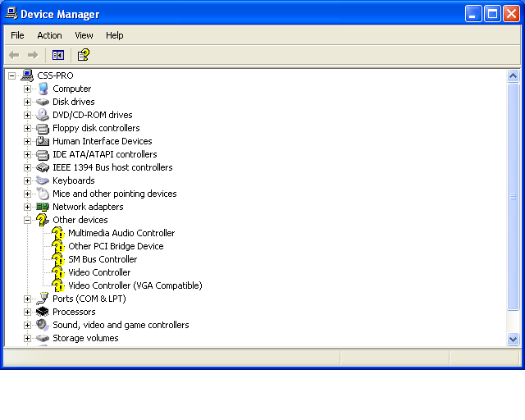
Task: Select the Ports (COM & LPT) icon
Action: [43, 299]
